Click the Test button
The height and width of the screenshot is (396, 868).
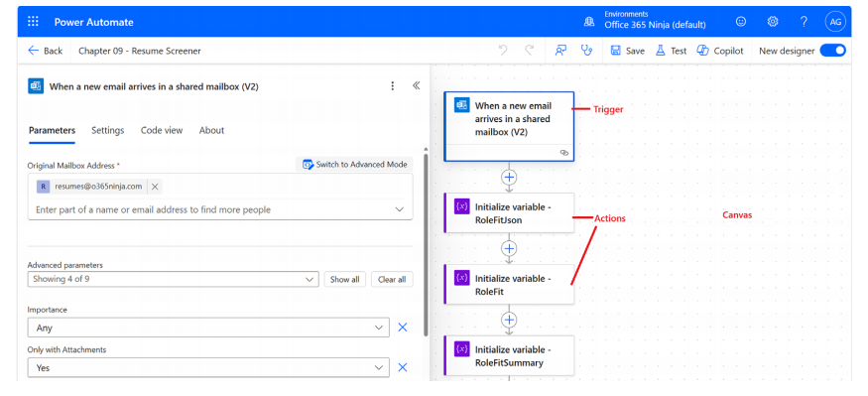[671, 51]
